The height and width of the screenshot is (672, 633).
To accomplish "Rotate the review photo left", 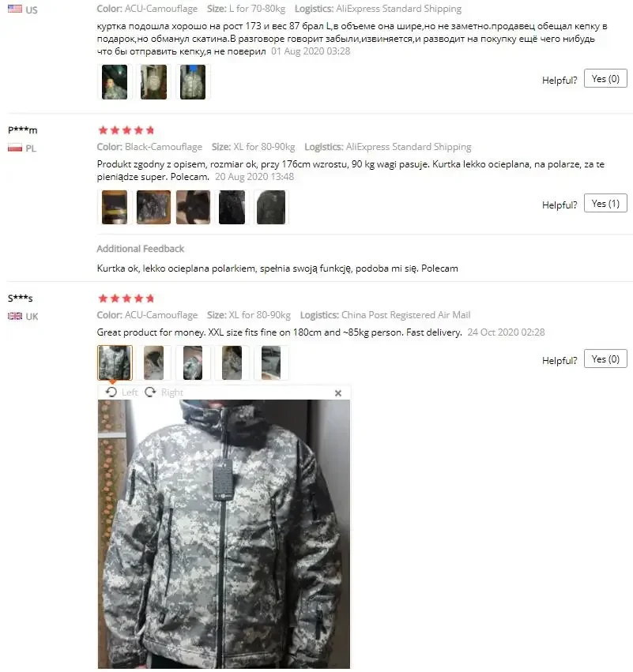I will click(122, 392).
